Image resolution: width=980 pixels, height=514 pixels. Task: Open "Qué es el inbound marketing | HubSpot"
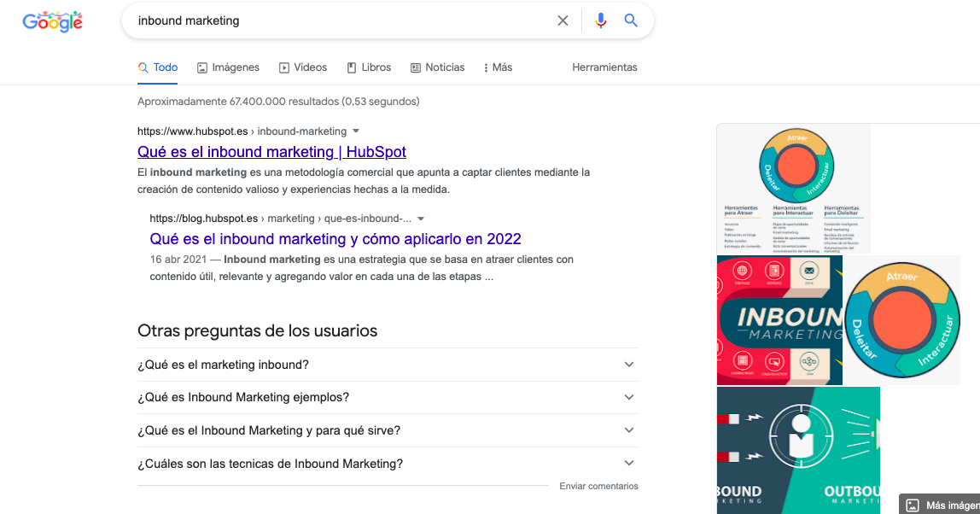271,151
